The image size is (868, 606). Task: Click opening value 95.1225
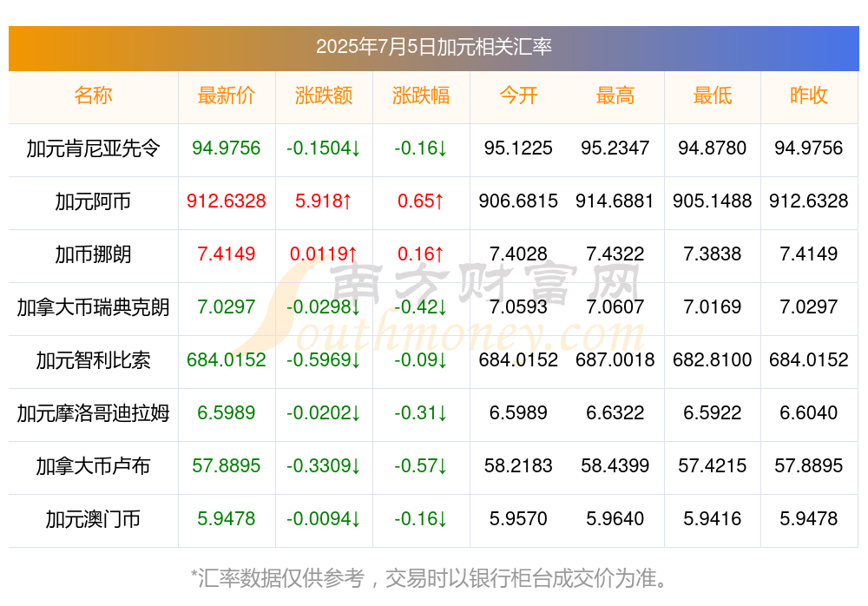click(x=518, y=148)
